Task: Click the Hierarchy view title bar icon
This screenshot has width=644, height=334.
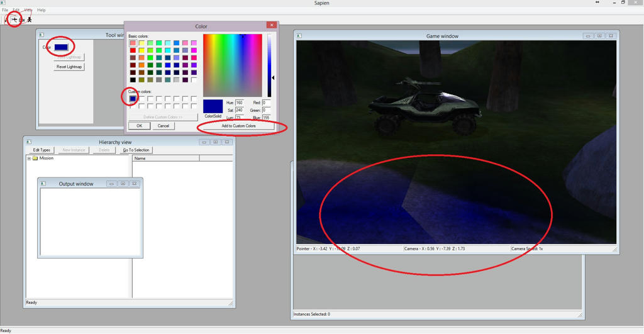Action: (29, 142)
